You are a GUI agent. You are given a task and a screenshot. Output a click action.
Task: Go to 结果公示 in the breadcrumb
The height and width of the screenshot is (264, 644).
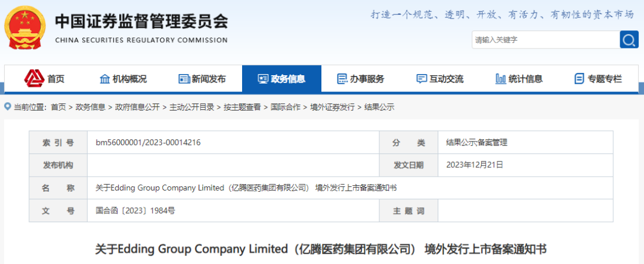[x=379, y=108]
